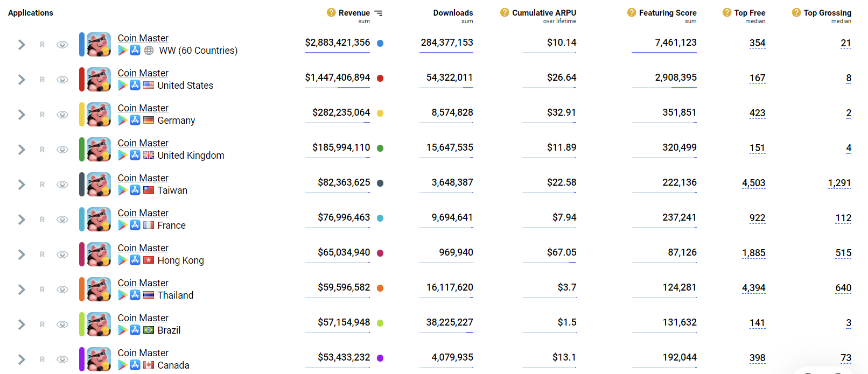Screen dimensions: 868x374
Task: Click the Cumulative ARPU help icon
Action: tap(505, 12)
